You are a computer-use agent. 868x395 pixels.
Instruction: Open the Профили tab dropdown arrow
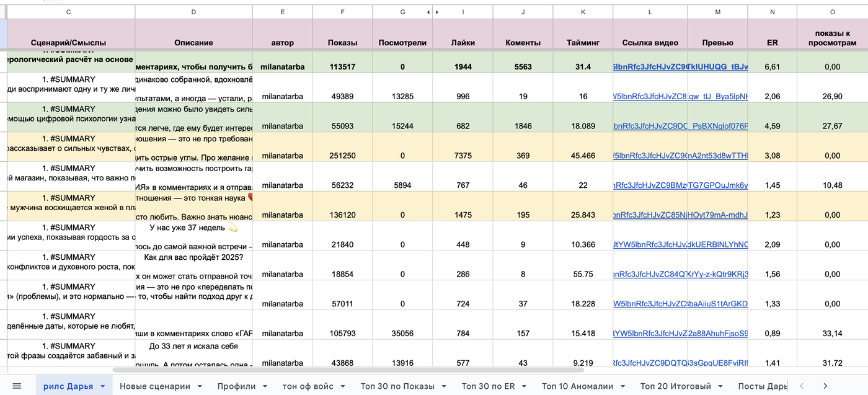(x=265, y=386)
